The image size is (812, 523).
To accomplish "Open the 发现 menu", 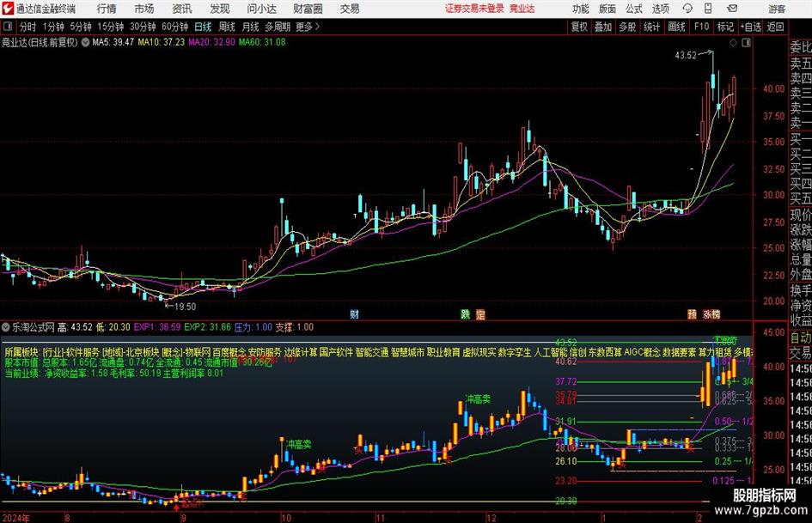I will [220, 9].
